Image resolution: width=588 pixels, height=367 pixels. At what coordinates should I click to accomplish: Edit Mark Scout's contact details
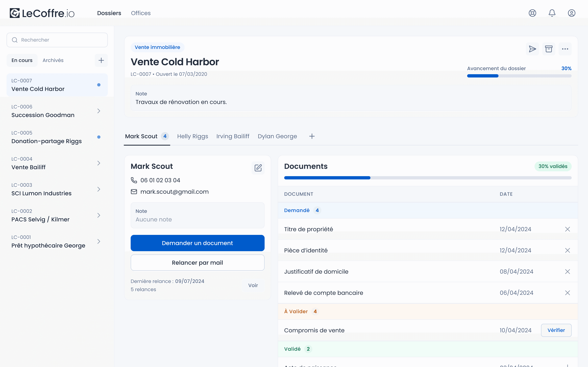pyautogui.click(x=258, y=168)
